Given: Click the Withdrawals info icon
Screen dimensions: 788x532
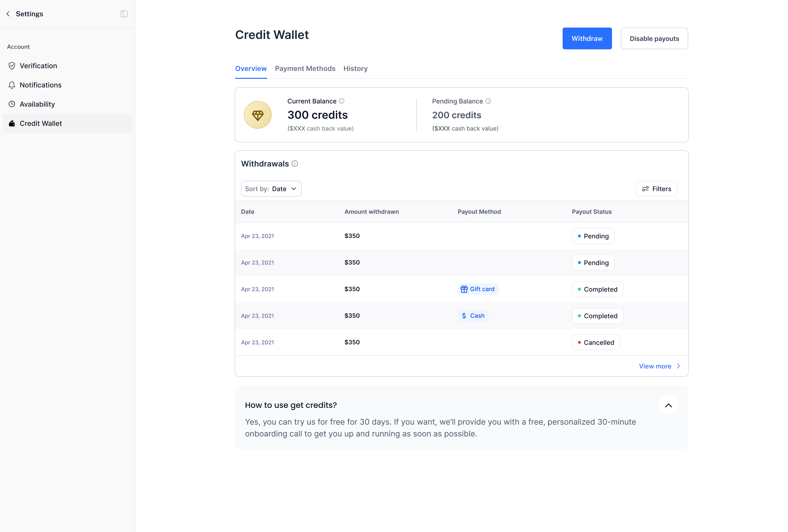Looking at the screenshot, I should click(295, 164).
